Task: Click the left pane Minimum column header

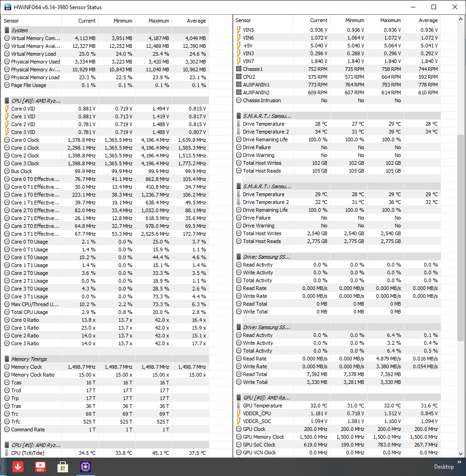Action: [117, 21]
